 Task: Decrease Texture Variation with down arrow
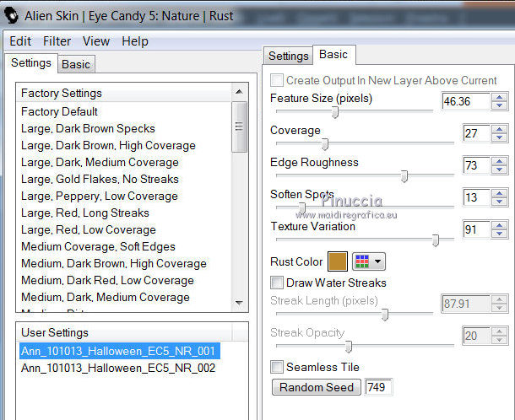499,234
